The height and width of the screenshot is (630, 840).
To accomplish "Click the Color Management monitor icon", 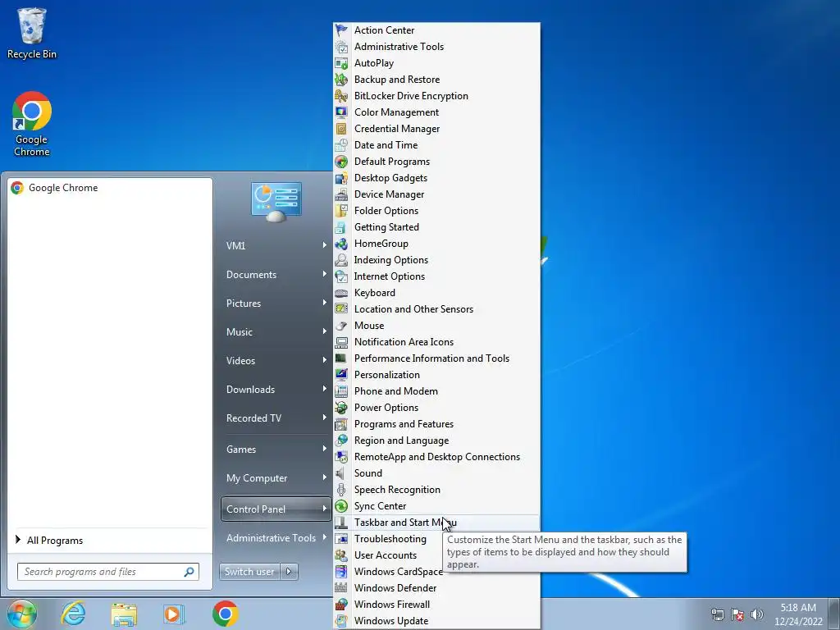I will click(x=341, y=112).
